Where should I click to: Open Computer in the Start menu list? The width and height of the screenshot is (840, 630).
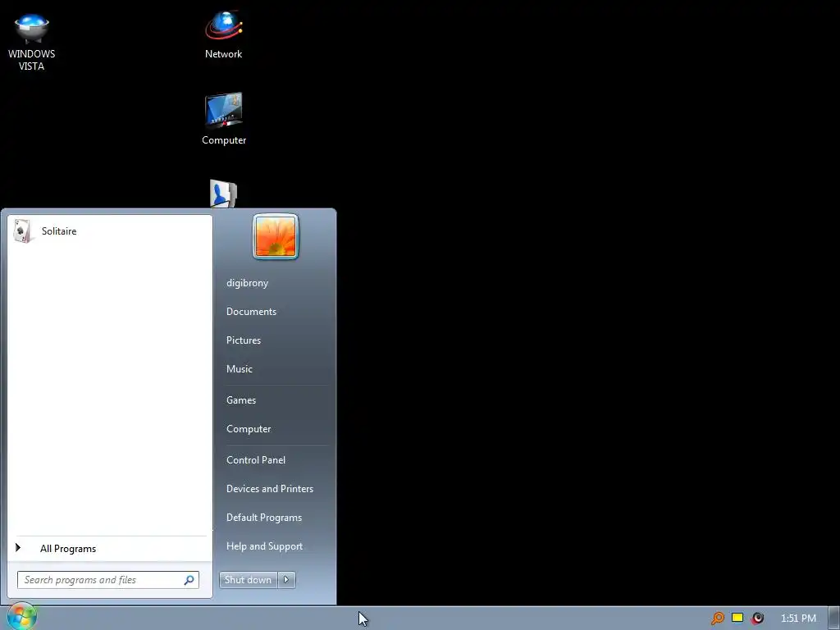tap(249, 429)
